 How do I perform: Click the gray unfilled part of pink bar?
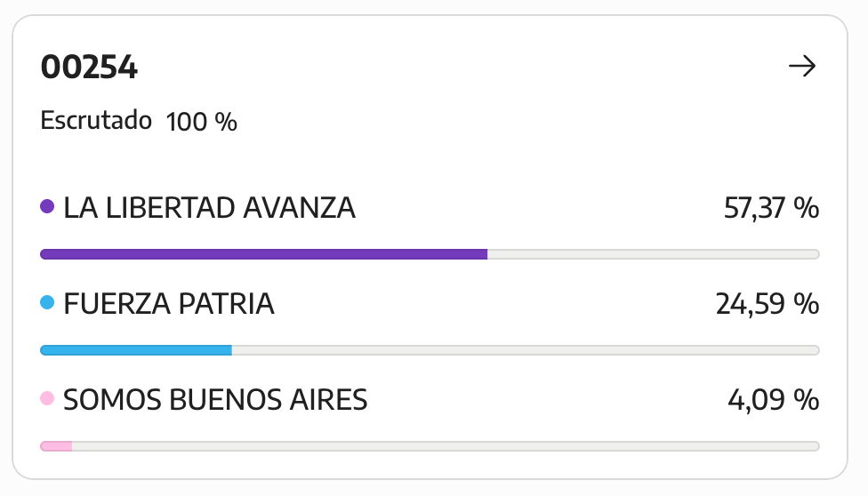446,445
